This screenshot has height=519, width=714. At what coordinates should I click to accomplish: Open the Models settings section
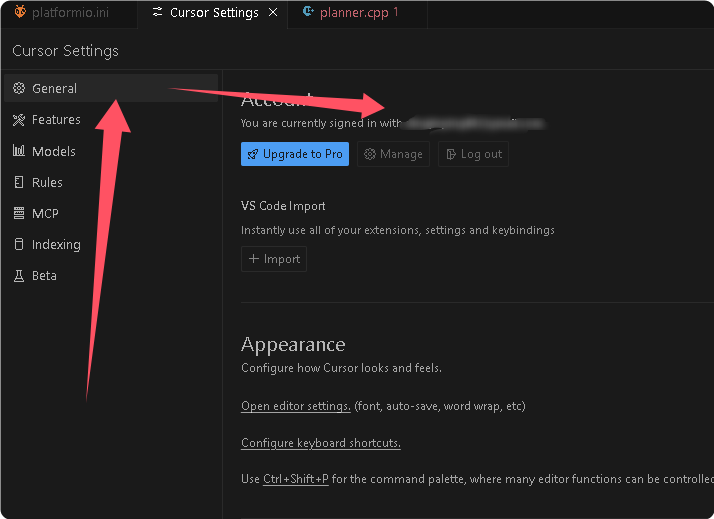click(111, 151)
